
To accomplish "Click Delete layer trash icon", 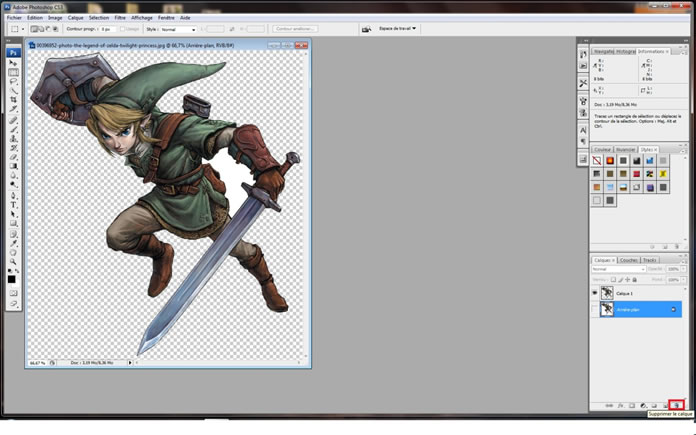I will coord(676,405).
